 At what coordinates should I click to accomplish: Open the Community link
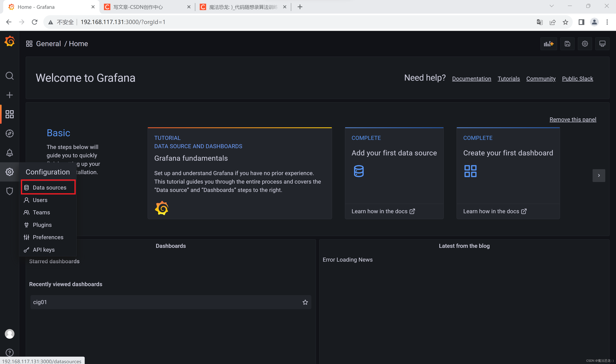coord(541,79)
